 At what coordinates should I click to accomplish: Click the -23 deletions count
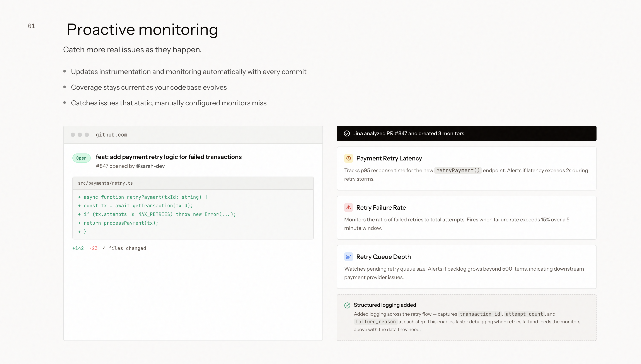pyautogui.click(x=93, y=248)
